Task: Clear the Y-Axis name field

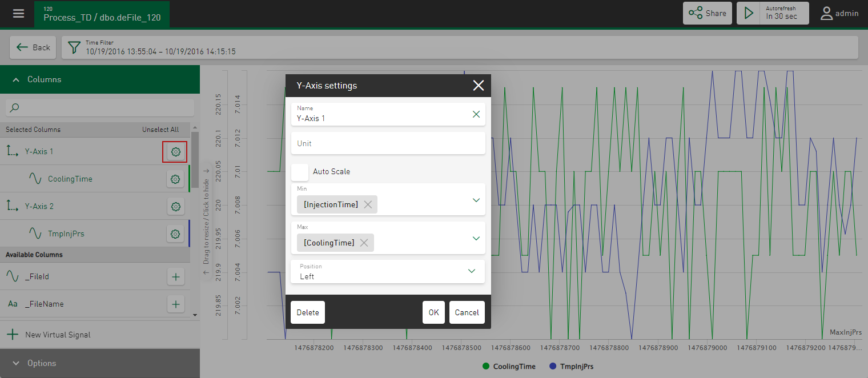Action: 476,114
